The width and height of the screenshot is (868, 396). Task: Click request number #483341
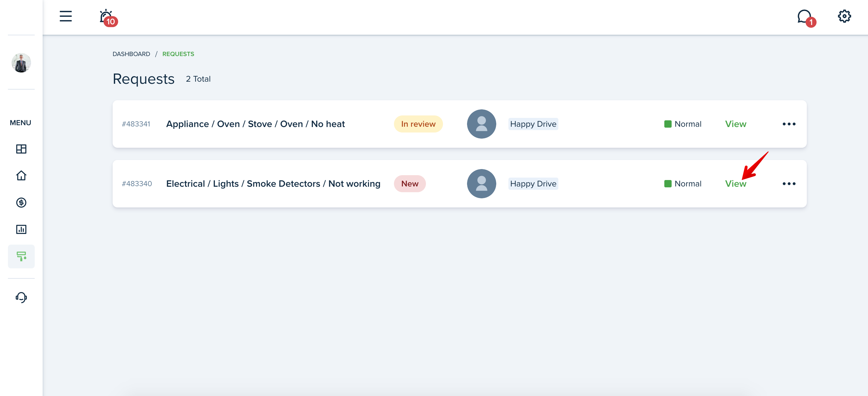(136, 124)
